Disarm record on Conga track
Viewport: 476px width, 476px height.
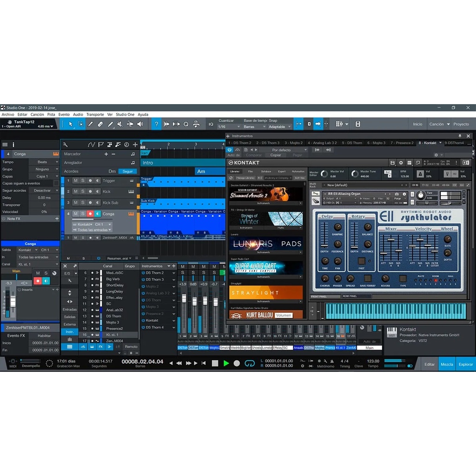pos(90,214)
